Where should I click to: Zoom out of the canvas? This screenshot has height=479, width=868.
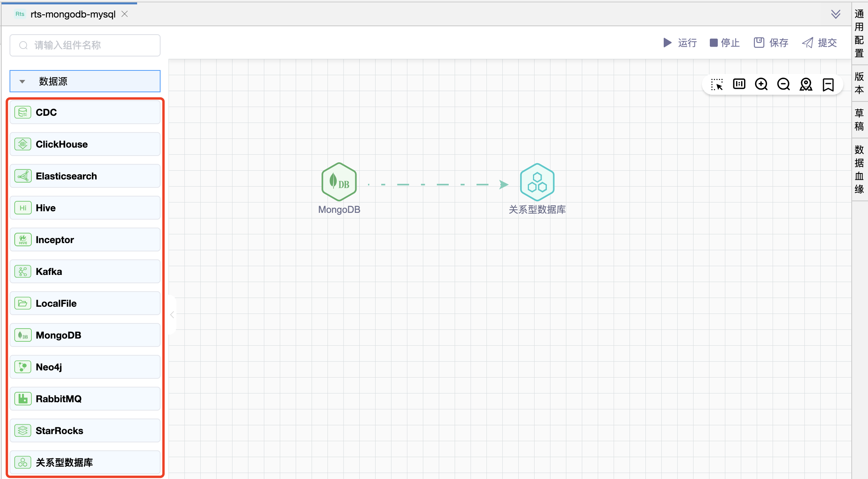pyautogui.click(x=784, y=84)
